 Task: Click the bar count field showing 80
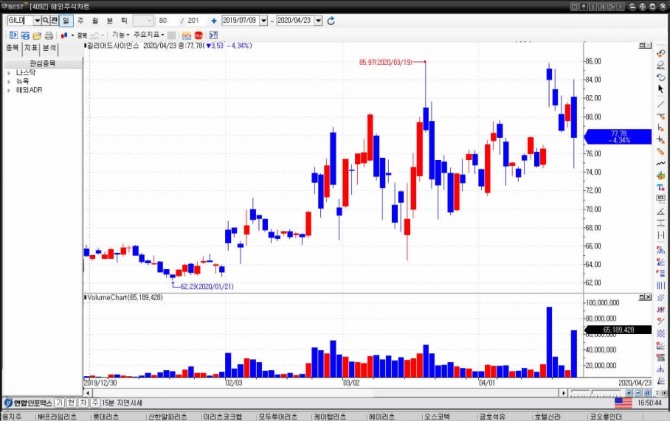click(x=166, y=21)
